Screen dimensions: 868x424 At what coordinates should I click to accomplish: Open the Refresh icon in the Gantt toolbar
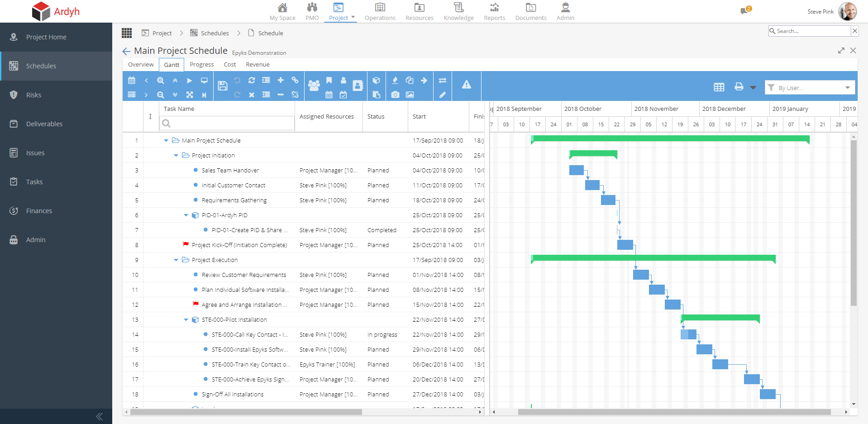[x=252, y=80]
